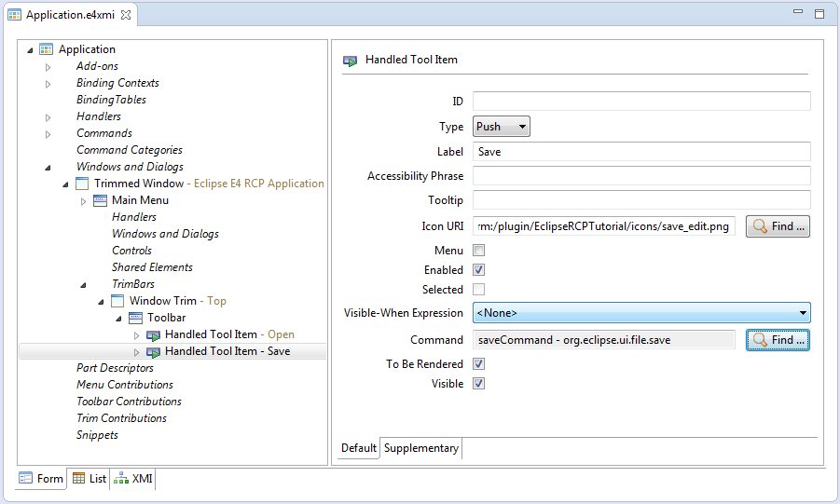This screenshot has width=840, height=504.
Task: Click the Handled Tool Item Open icon
Action: point(154,335)
